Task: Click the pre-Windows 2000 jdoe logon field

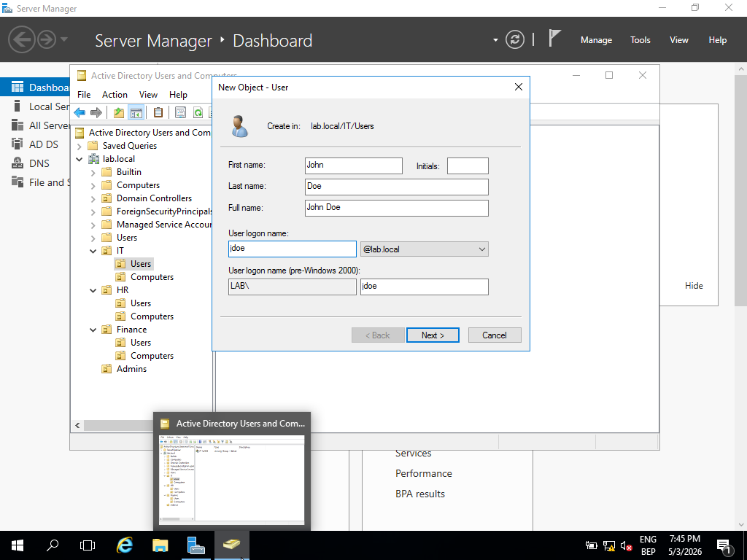Action: pos(424,287)
